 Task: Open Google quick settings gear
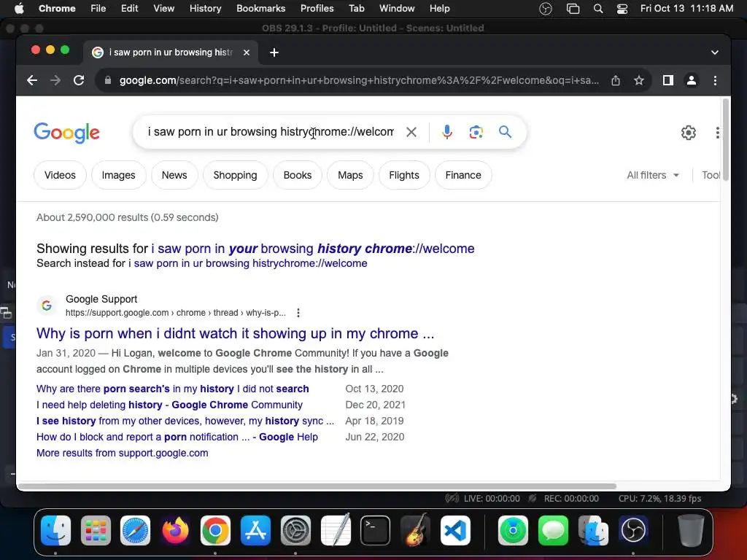coord(689,133)
